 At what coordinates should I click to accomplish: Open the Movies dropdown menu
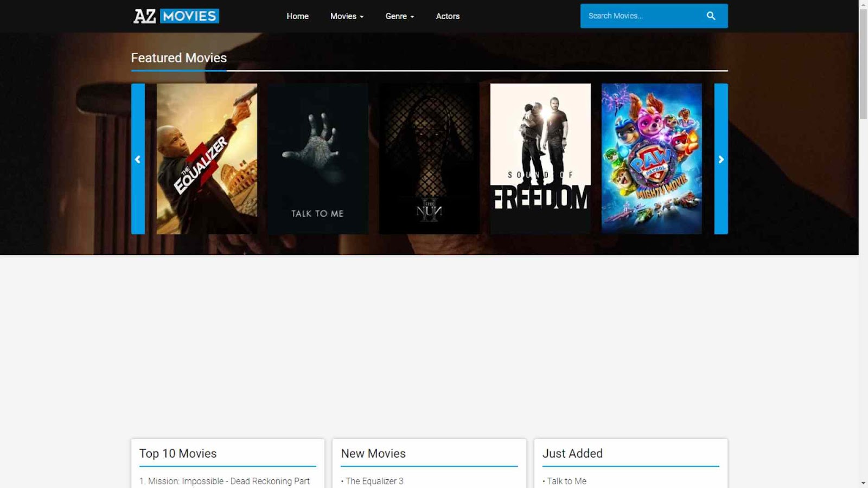(x=347, y=16)
